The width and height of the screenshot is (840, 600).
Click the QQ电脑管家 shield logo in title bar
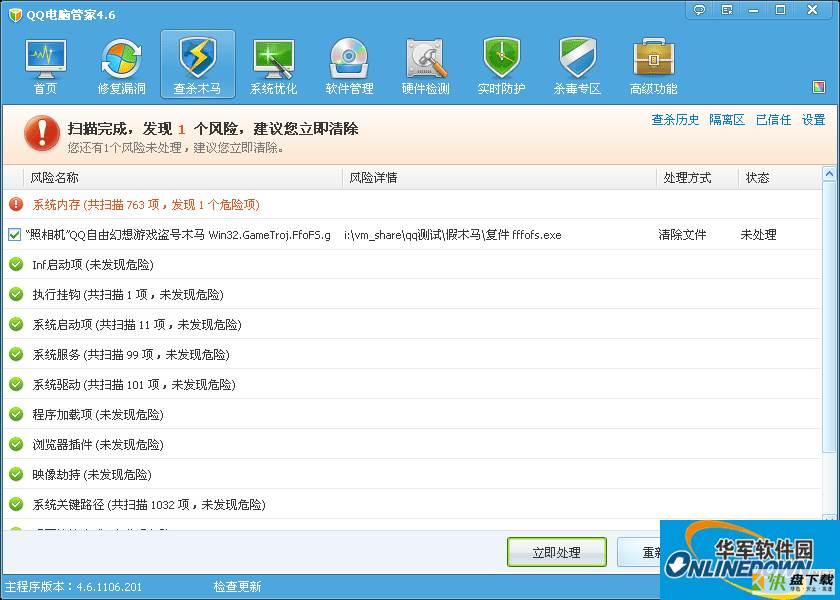[x=15, y=14]
